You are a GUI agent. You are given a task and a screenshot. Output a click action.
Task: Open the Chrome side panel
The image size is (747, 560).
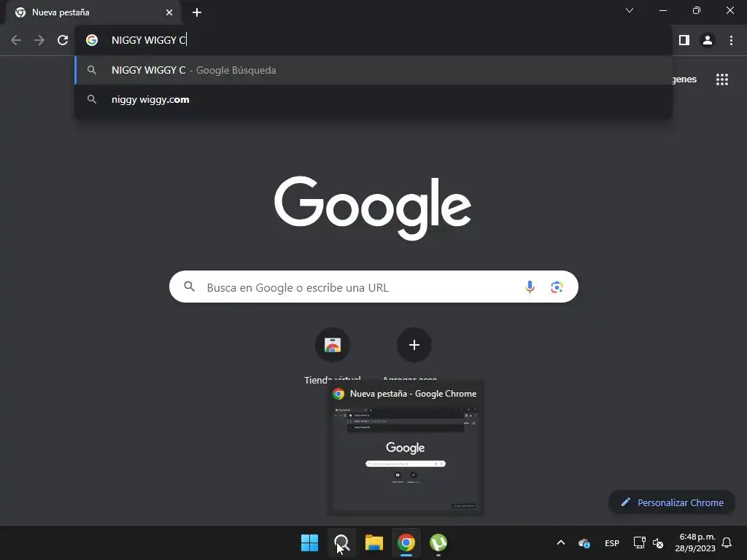coord(684,40)
